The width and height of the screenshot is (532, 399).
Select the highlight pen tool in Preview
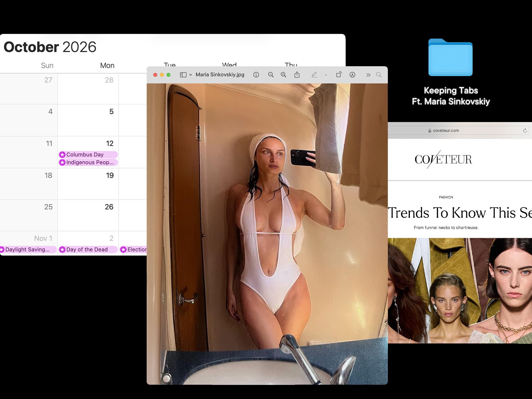click(x=314, y=75)
